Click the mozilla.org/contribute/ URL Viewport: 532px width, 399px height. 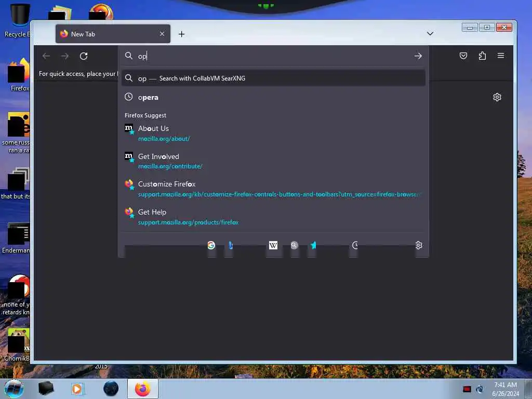pyautogui.click(x=170, y=166)
